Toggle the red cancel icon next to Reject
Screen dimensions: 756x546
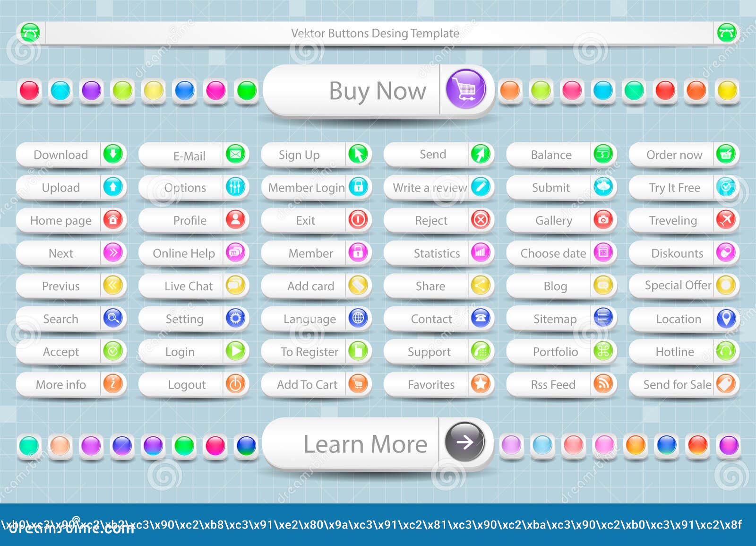[481, 220]
